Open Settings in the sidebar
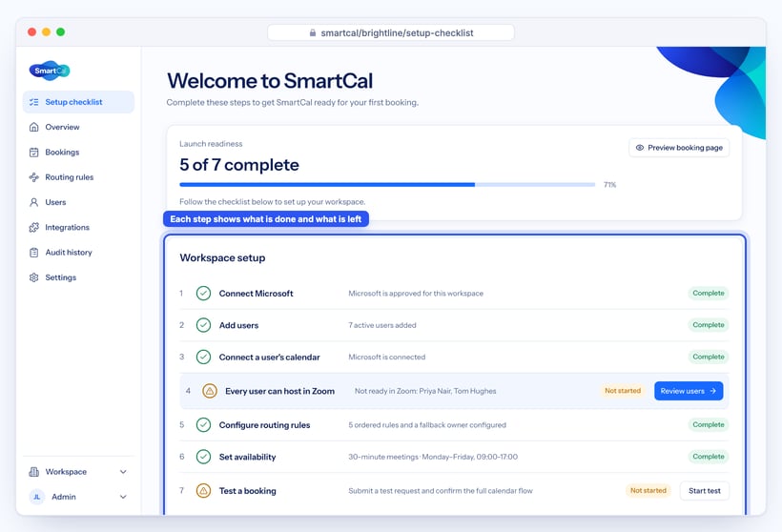 [x=79, y=277]
